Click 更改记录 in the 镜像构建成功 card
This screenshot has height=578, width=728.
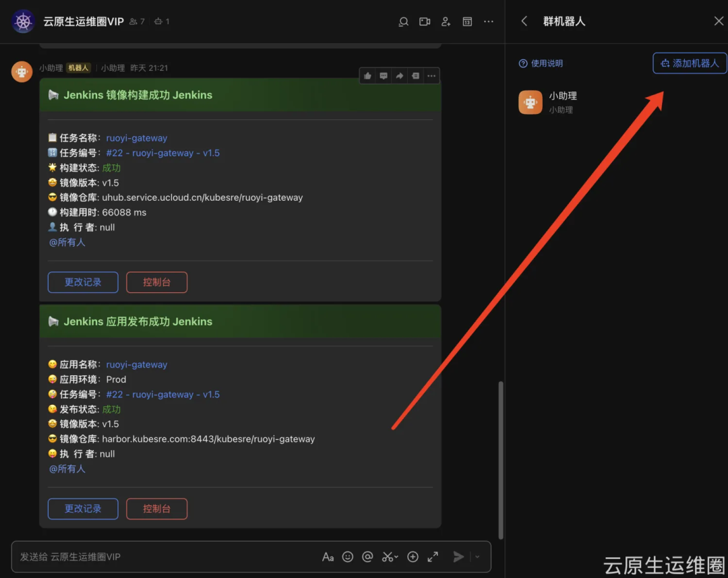point(83,282)
